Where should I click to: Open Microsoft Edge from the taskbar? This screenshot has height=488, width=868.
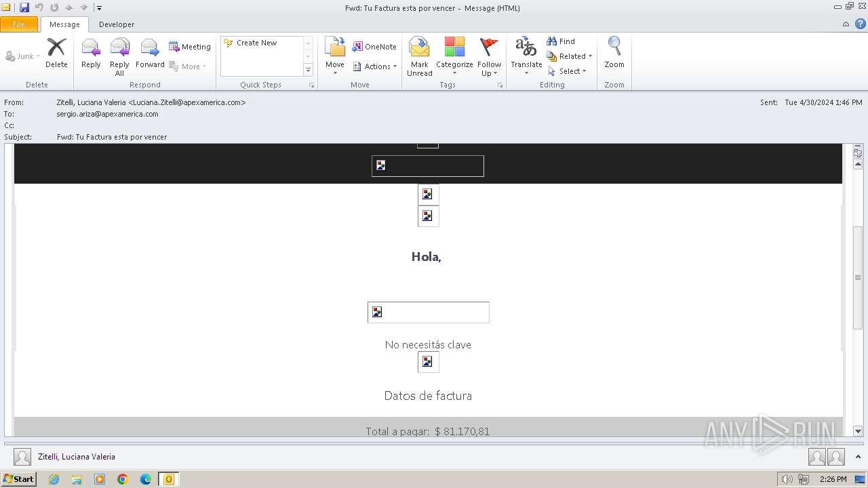tap(145, 479)
